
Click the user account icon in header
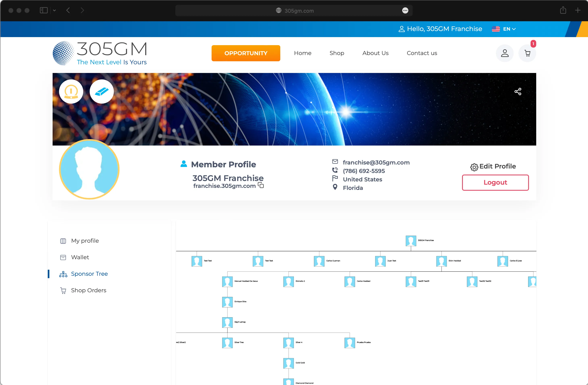505,53
